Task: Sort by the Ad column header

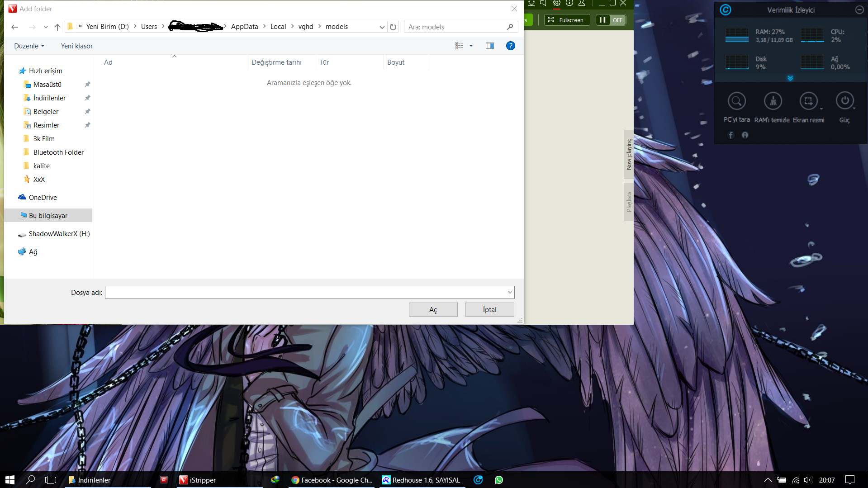Action: 174,62
